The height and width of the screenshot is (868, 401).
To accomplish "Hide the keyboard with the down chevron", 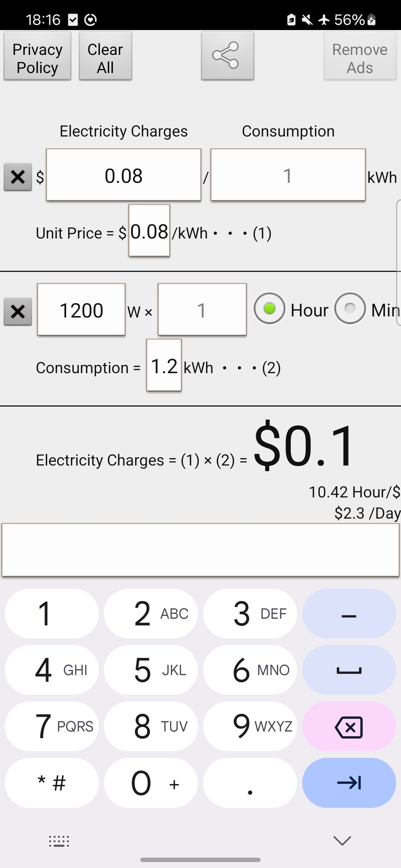I will point(342,841).
